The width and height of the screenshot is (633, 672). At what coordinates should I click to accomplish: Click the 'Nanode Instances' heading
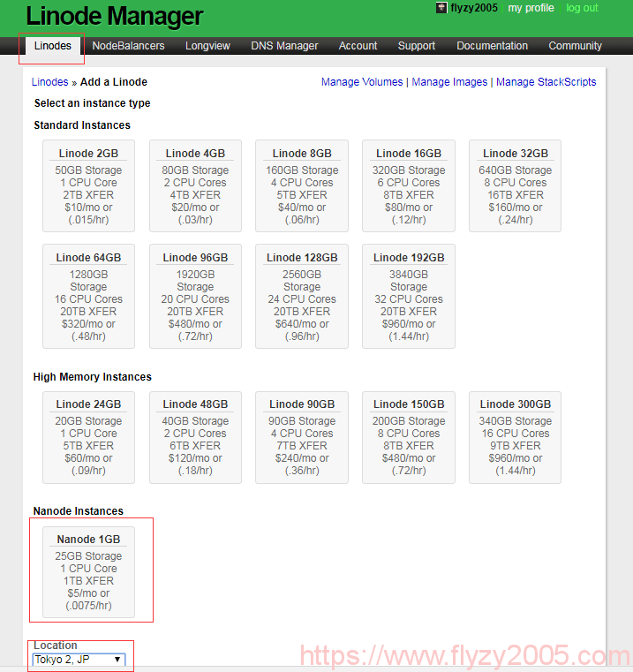[x=78, y=511]
